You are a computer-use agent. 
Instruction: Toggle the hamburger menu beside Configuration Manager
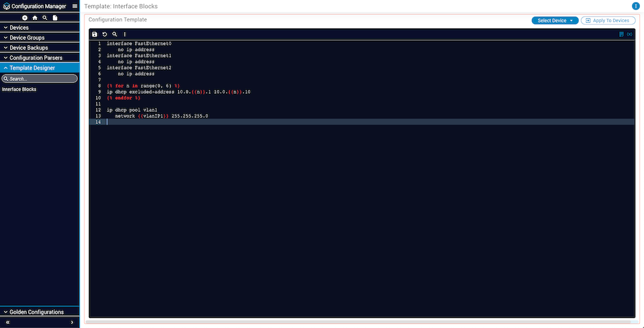[x=74, y=6]
